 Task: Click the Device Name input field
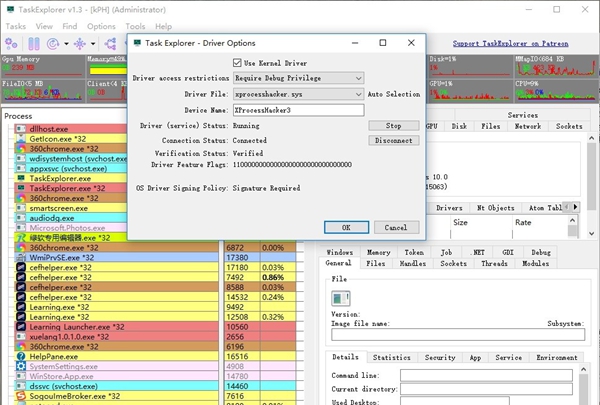point(298,110)
